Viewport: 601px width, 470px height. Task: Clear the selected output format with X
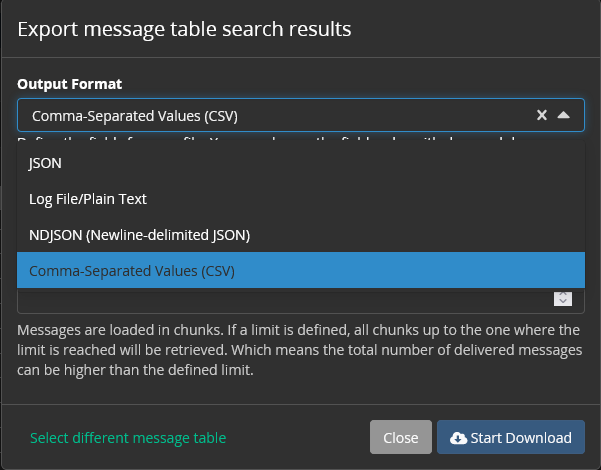tap(542, 115)
